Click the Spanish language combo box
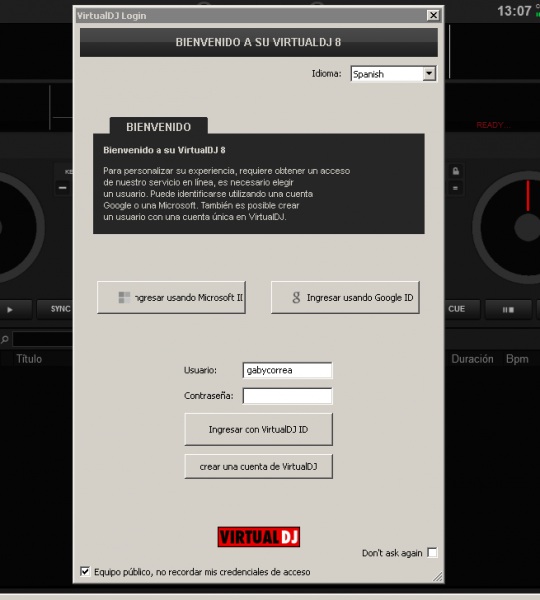Viewport: 540px width, 600px height. 393,73
